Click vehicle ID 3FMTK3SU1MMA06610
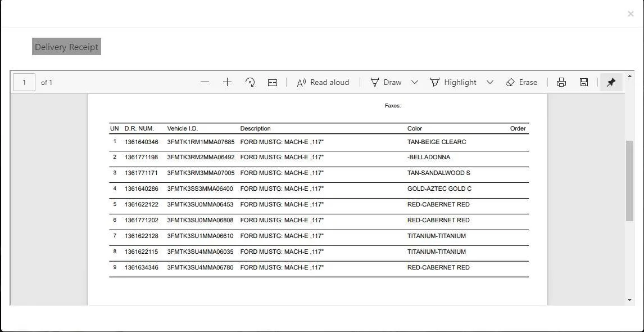 pyautogui.click(x=200, y=236)
